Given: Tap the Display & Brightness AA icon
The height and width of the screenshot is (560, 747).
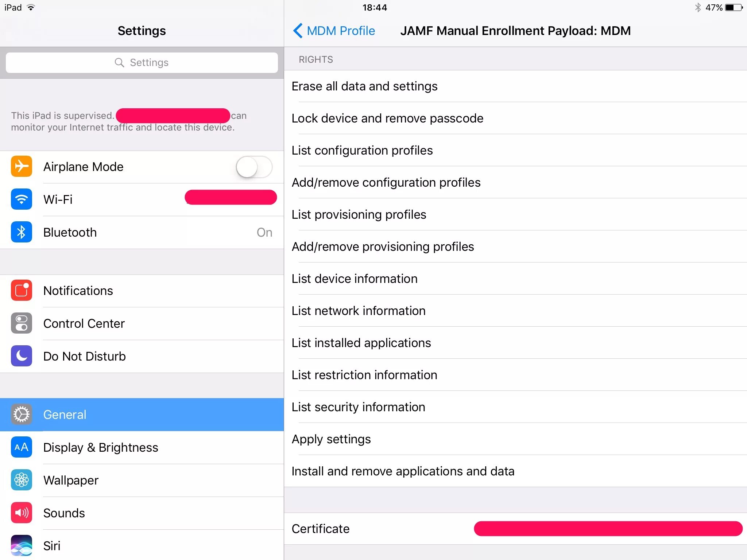Looking at the screenshot, I should [22, 447].
